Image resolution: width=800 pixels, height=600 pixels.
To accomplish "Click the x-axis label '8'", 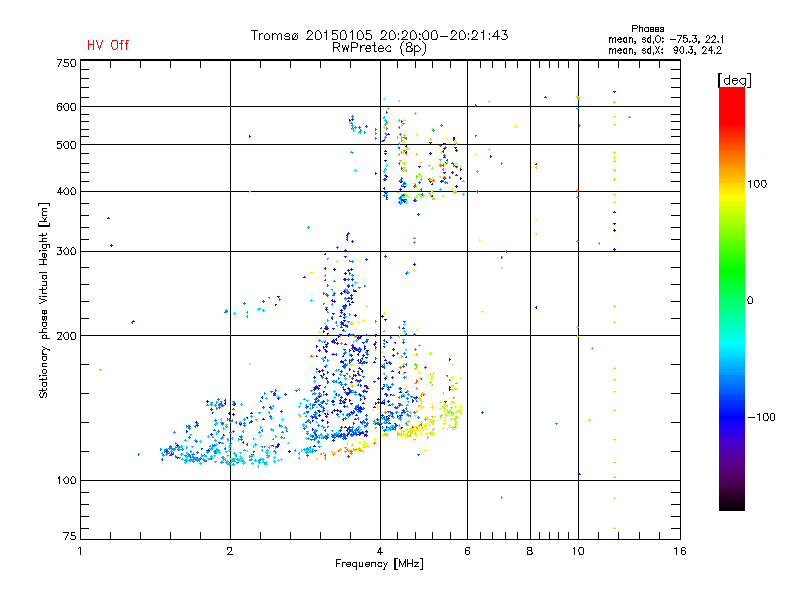I will tap(530, 551).
